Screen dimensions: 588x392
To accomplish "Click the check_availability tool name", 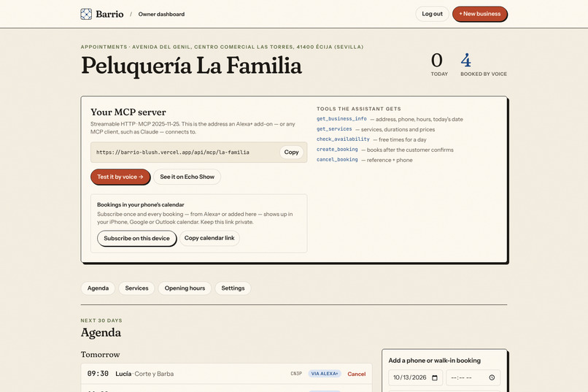I will pos(343,139).
